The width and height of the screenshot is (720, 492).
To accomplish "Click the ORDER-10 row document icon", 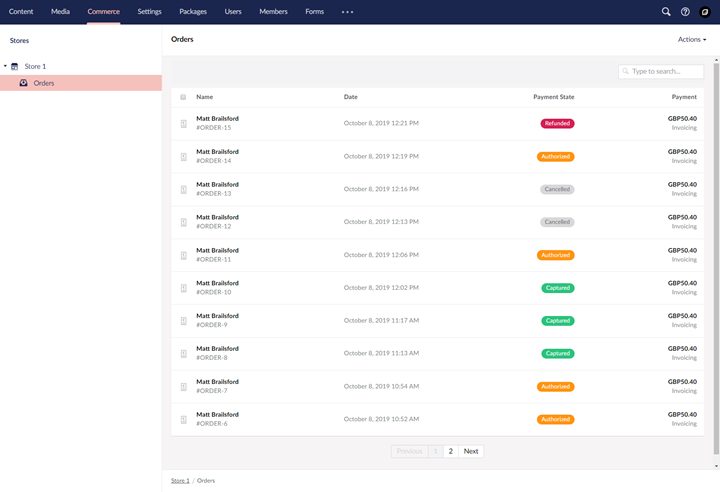I will 184,288.
